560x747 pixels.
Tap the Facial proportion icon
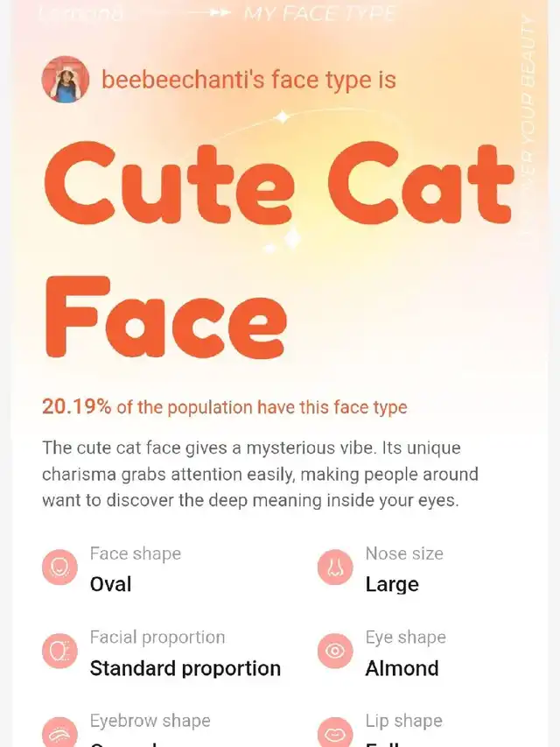(59, 652)
